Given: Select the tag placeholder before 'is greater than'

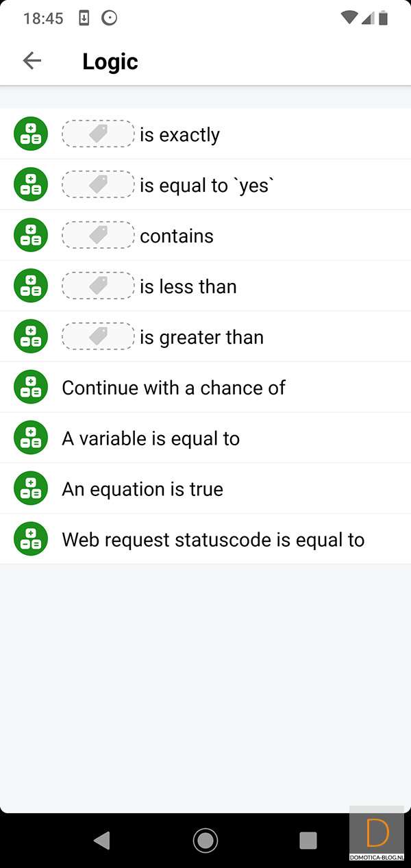Looking at the screenshot, I should click(98, 337).
